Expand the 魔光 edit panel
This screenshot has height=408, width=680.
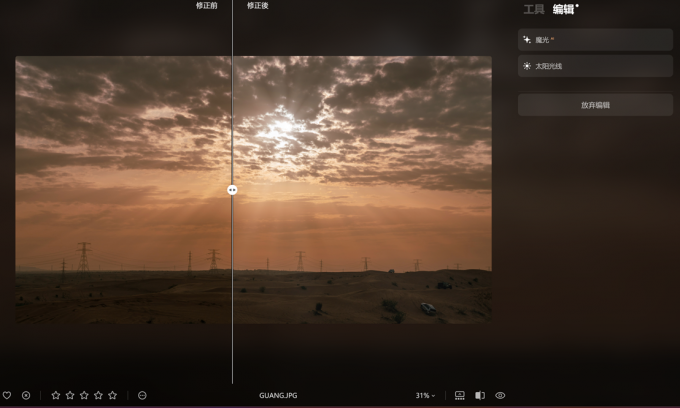pyautogui.click(x=595, y=40)
